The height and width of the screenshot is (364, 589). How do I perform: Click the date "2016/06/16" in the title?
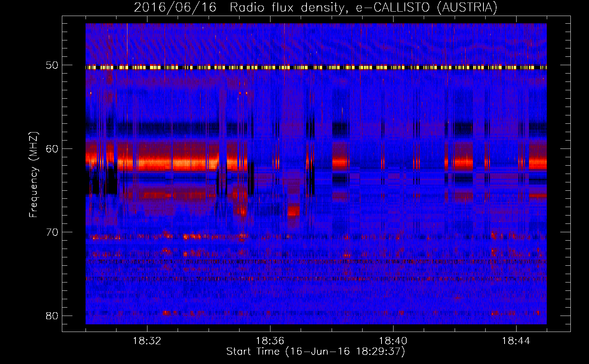[x=175, y=8]
